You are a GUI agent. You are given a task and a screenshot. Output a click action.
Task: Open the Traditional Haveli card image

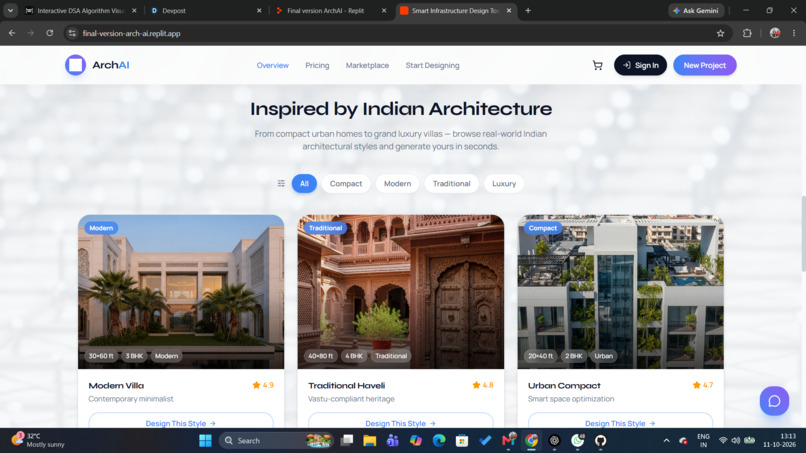click(401, 292)
